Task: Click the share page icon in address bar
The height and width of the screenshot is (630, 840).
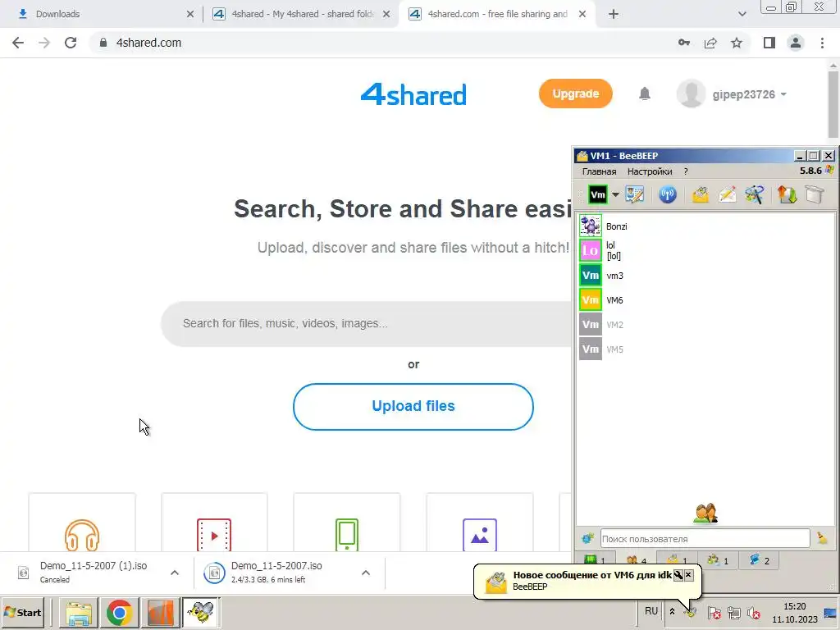Action: (710, 43)
